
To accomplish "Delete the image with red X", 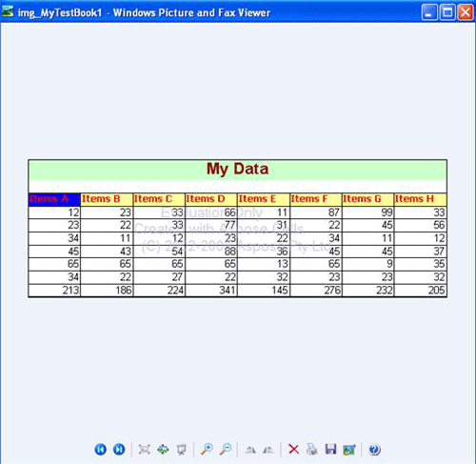I will 293,450.
